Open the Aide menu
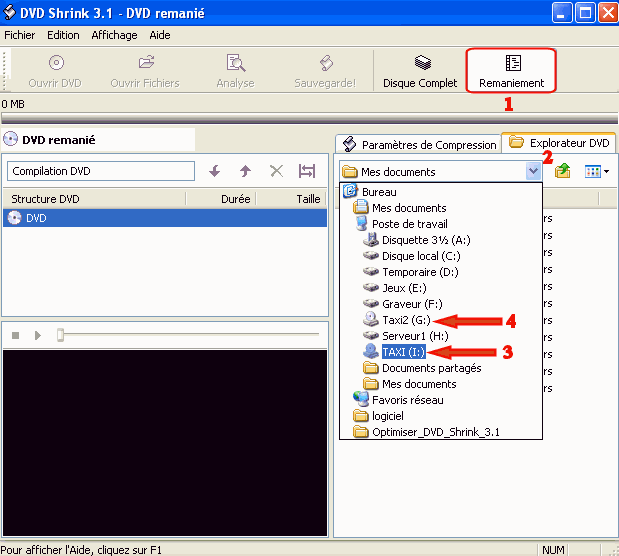The height and width of the screenshot is (556, 619). click(160, 35)
